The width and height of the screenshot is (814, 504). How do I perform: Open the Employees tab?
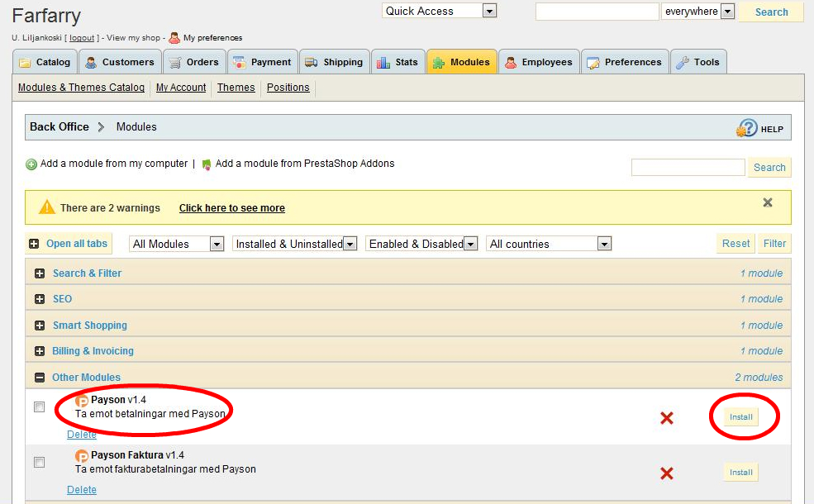pos(539,62)
